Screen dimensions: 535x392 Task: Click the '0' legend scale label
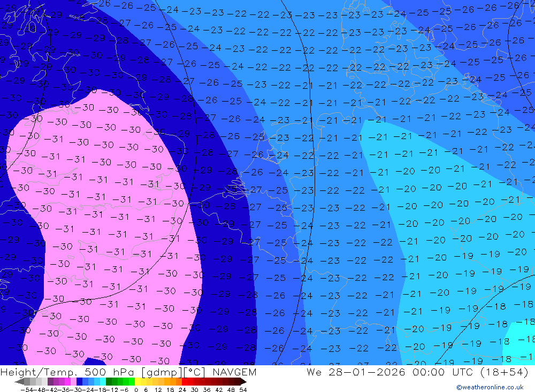pyautogui.click(x=136, y=390)
